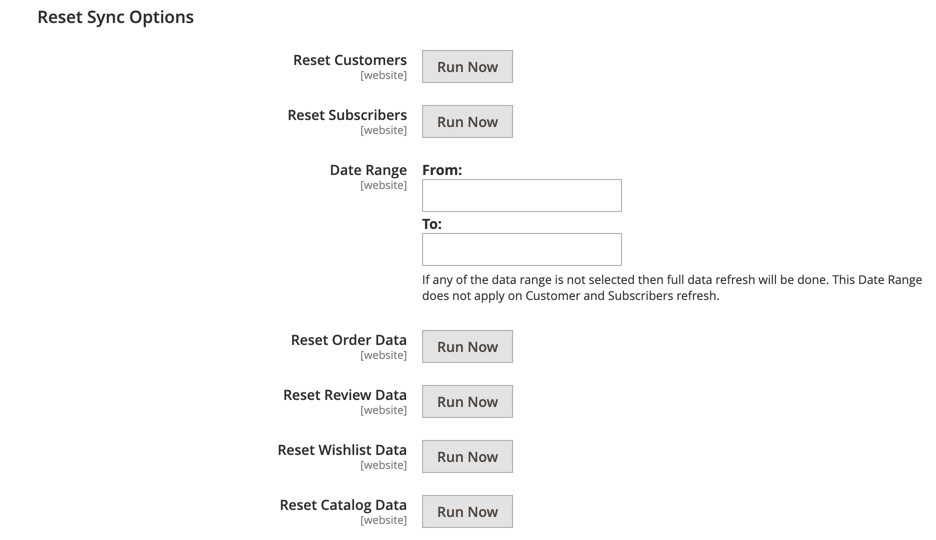Click the Reset Review Data label

tap(345, 395)
